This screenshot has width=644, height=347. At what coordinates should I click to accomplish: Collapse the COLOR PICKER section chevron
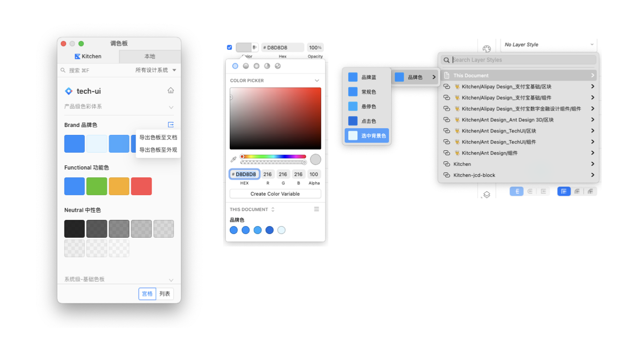click(317, 81)
